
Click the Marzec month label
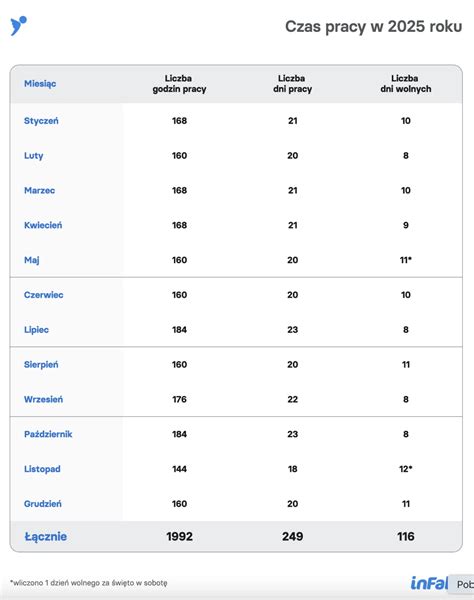pos(39,191)
